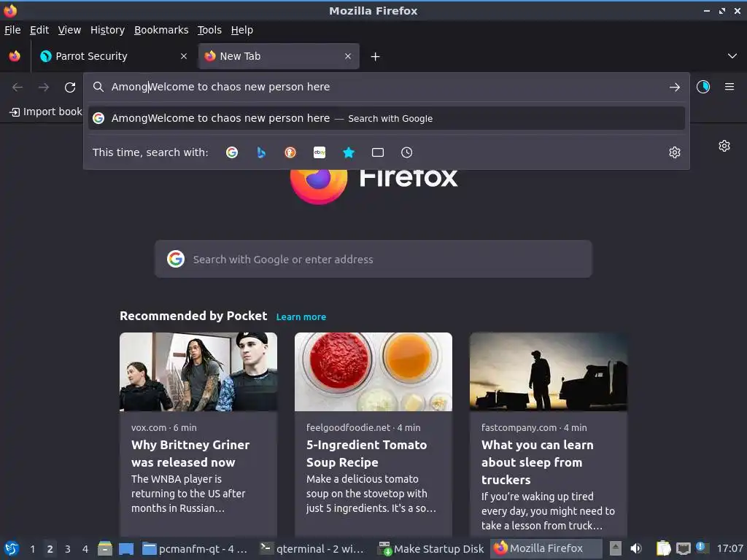Search this time with eBay icon

[320, 152]
